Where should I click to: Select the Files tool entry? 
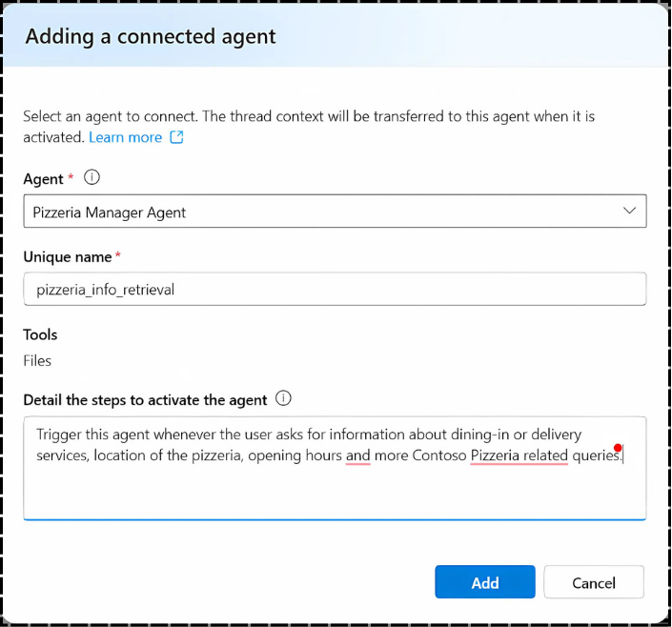[x=37, y=360]
